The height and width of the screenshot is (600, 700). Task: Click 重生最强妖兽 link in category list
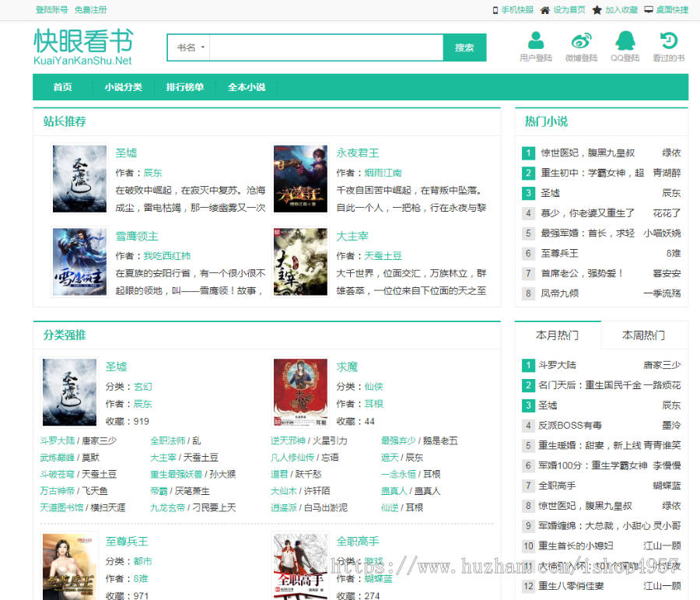[177, 475]
